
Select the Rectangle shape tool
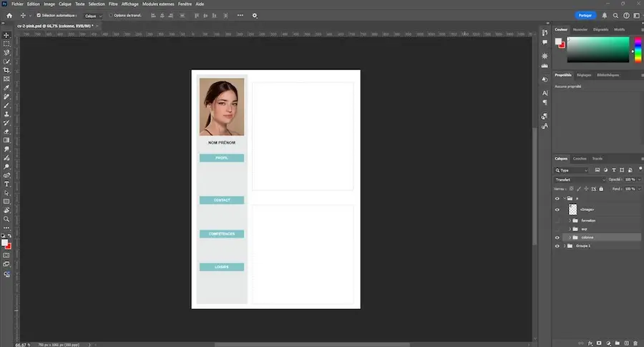pos(6,202)
